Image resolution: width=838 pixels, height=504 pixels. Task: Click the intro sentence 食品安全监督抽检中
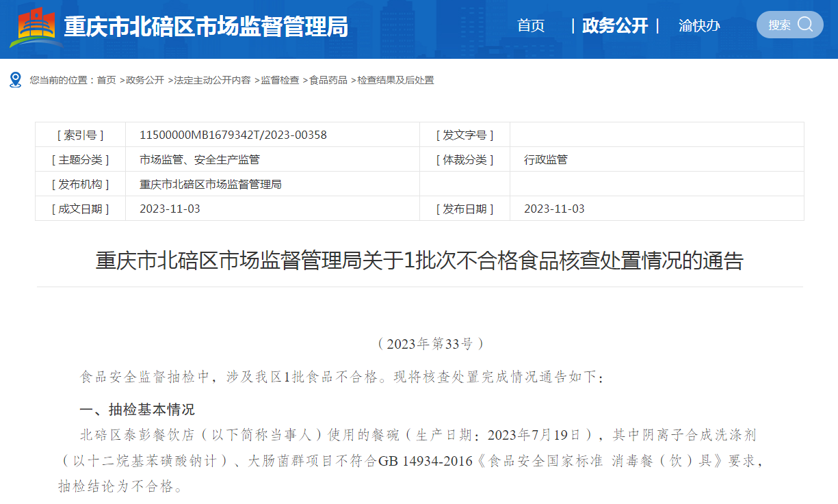pos(341,377)
